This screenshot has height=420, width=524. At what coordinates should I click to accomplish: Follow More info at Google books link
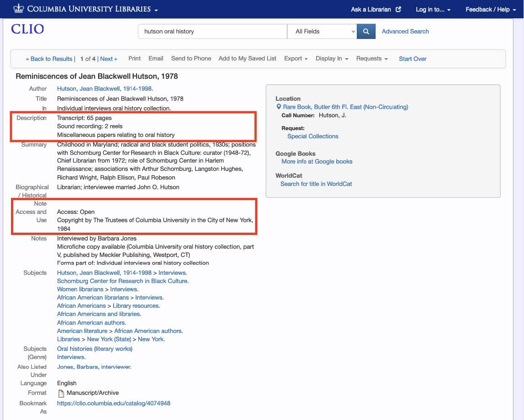pos(317,161)
